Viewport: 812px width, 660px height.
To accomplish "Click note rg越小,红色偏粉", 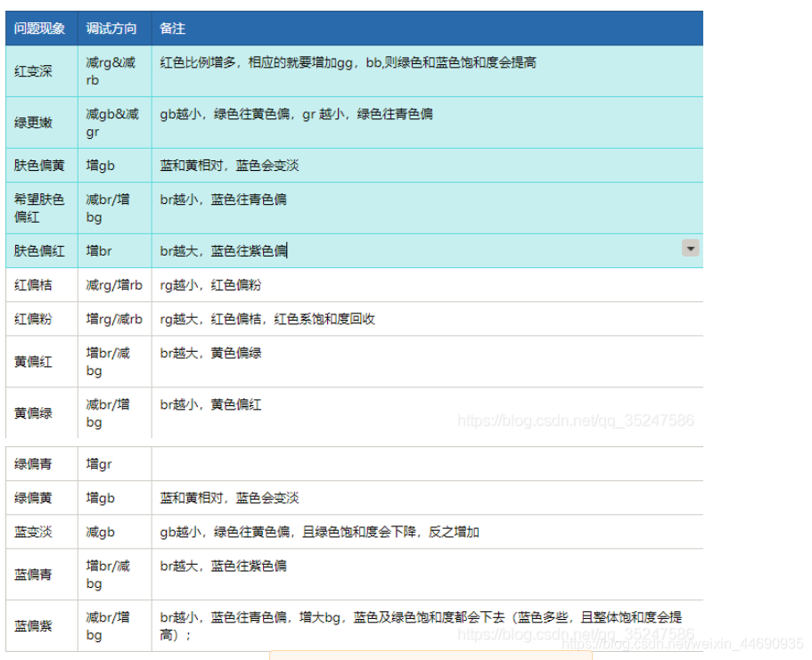I will [210, 285].
